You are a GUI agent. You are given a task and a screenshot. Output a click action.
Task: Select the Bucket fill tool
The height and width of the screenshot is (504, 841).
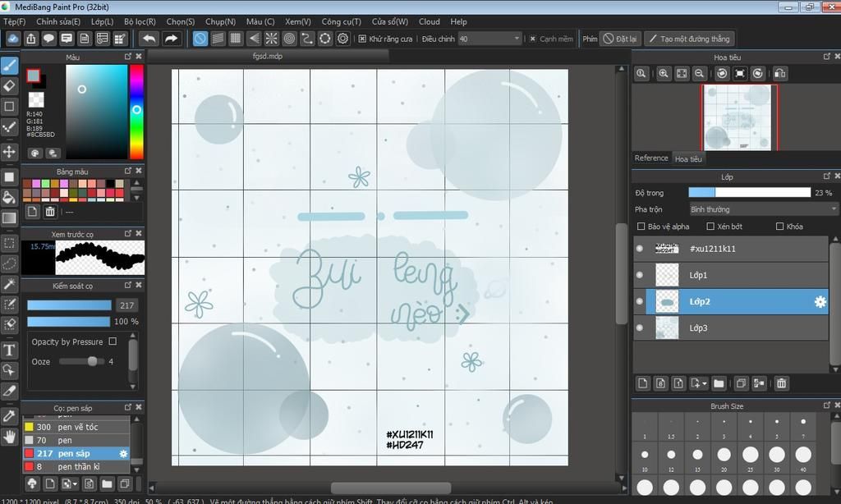tap(9, 197)
